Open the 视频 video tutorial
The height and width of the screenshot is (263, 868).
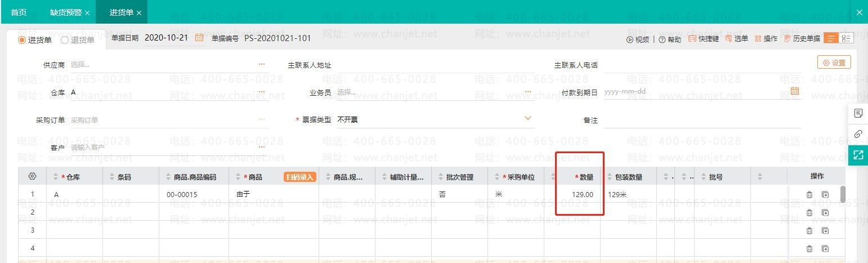click(637, 39)
